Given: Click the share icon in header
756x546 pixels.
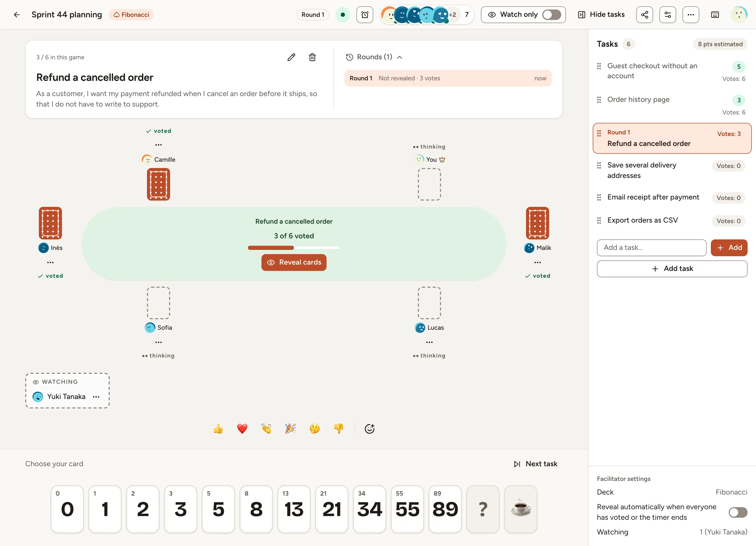Looking at the screenshot, I should [644, 15].
